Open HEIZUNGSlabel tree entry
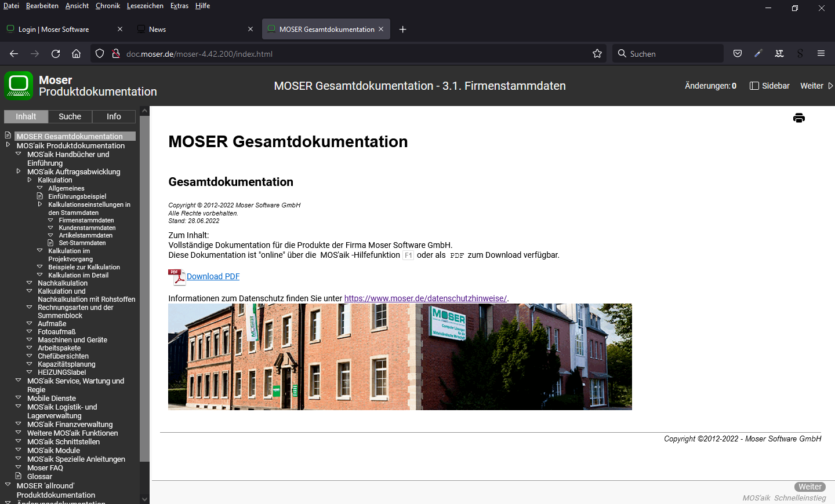835x504 pixels. (x=61, y=372)
